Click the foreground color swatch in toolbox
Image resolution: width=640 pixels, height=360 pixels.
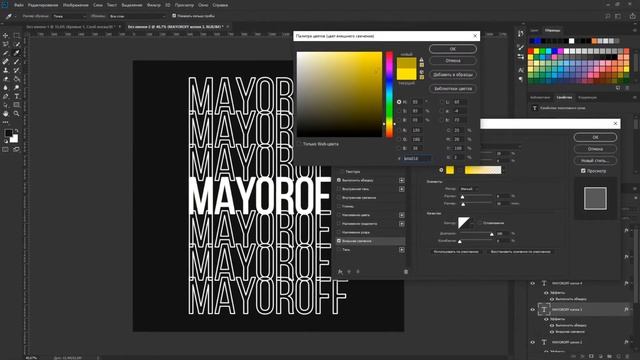pyautogui.click(x=8, y=133)
